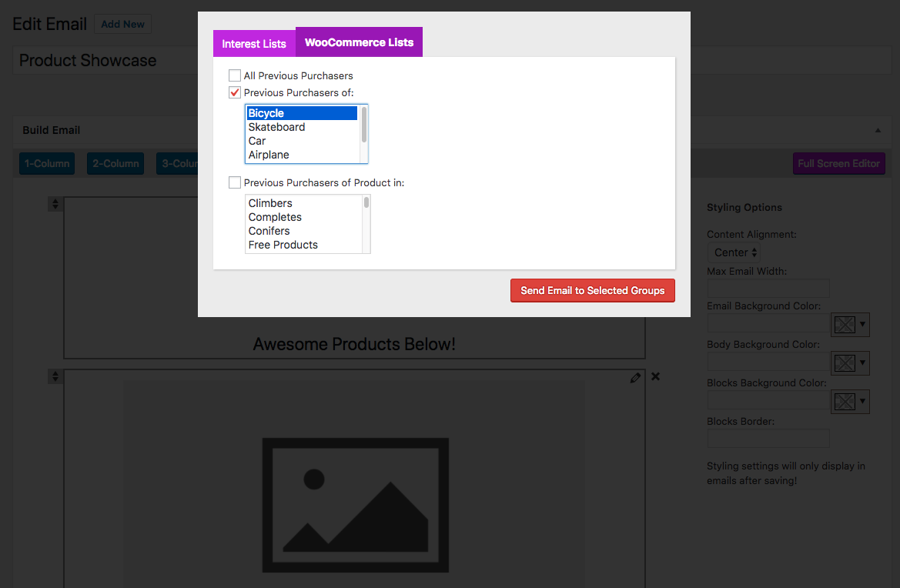This screenshot has height=588, width=900.
Task: Click Send Email to Selected Groups button
Action: click(592, 290)
